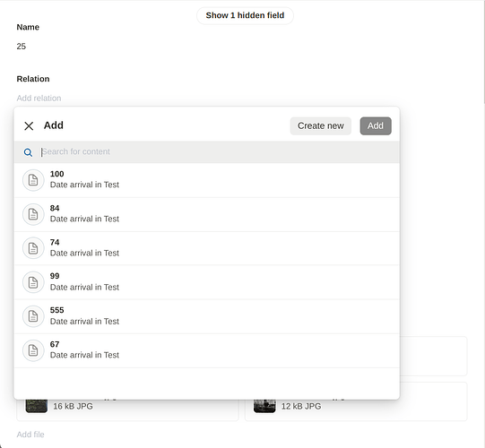Open the 12 kB JPG thumbnail
The height and width of the screenshot is (448, 485).
(x=264, y=406)
